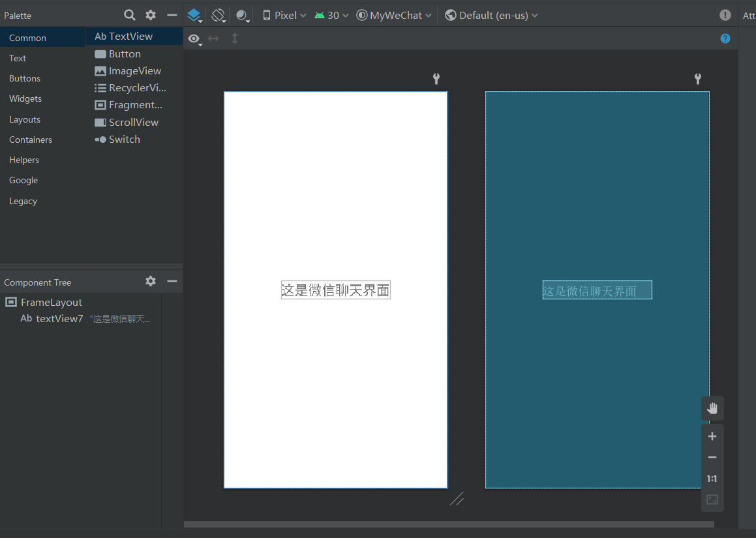Image resolution: width=756 pixels, height=538 pixels.
Task: Choose Button widget in the palette
Action: point(134,53)
